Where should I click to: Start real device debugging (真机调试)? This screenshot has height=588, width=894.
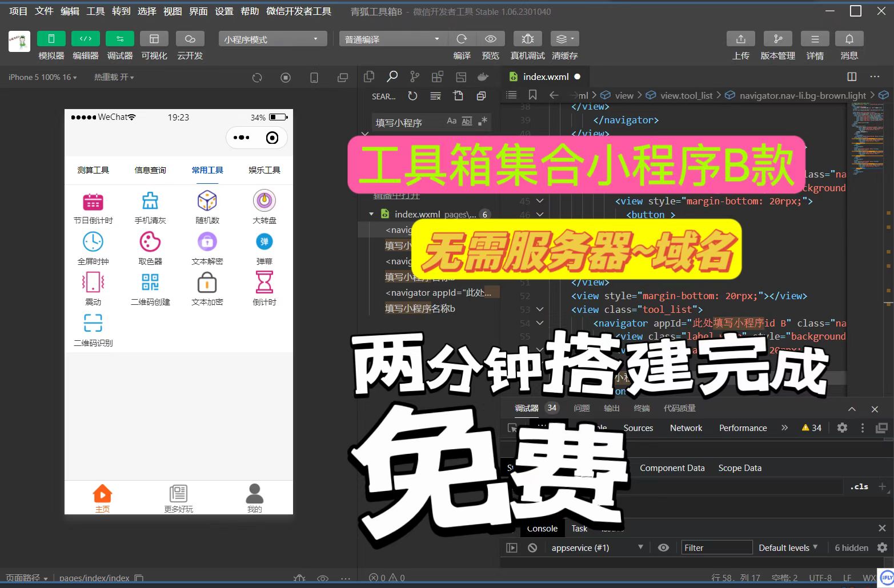528,39
